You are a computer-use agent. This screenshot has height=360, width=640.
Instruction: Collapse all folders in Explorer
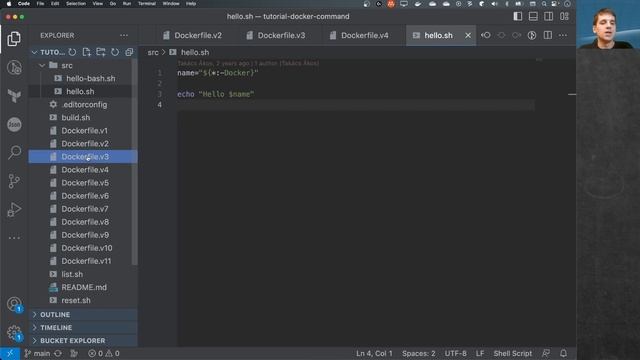(x=129, y=52)
